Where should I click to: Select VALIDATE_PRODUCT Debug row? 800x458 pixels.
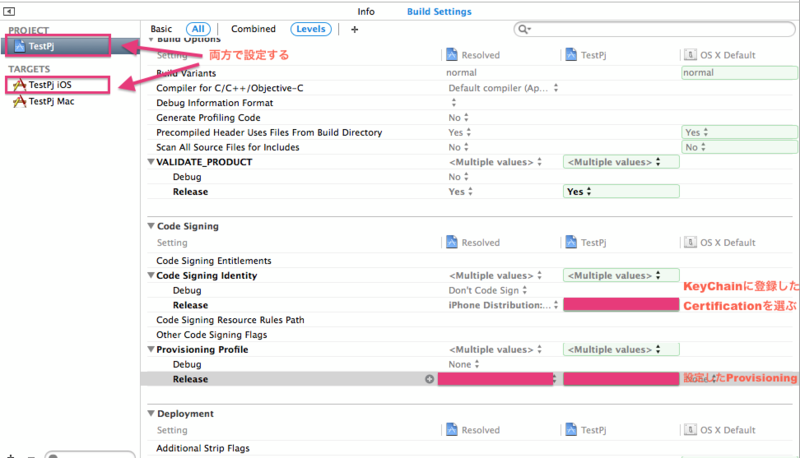point(187,177)
